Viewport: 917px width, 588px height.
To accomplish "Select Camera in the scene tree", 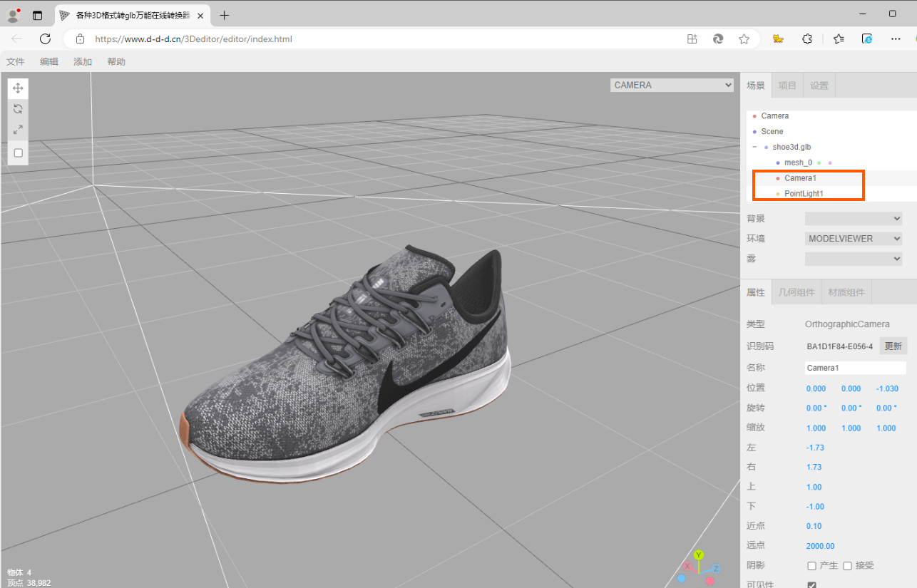I will click(774, 116).
